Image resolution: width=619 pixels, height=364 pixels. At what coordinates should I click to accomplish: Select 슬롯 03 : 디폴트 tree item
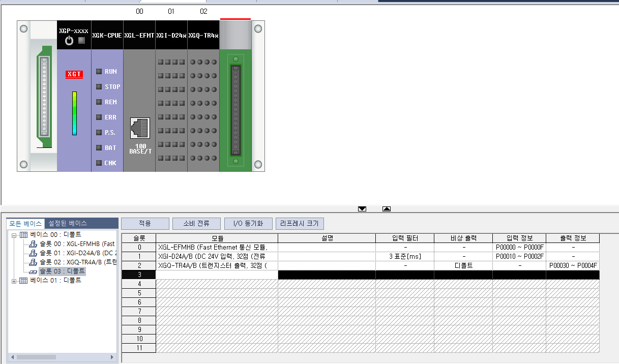(x=62, y=271)
